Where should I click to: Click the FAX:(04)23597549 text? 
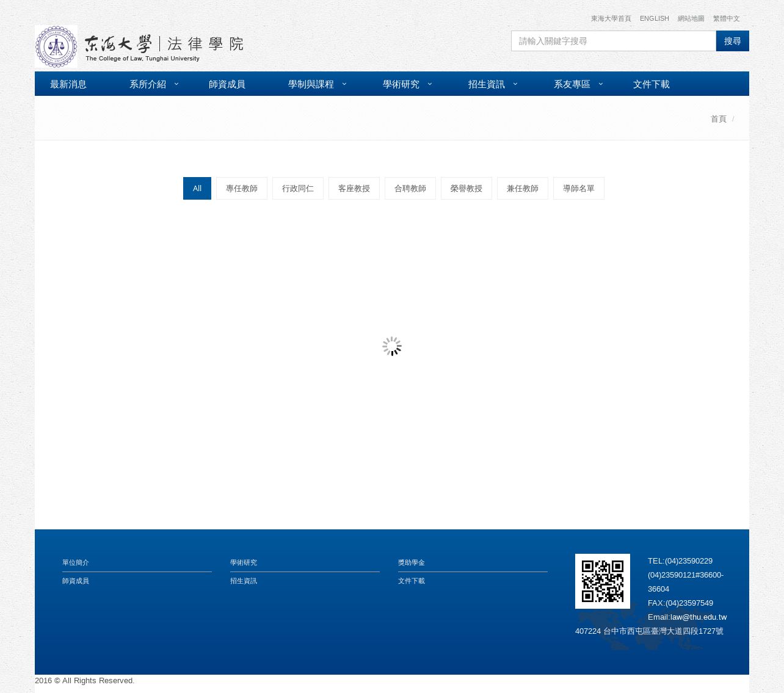[x=680, y=603]
